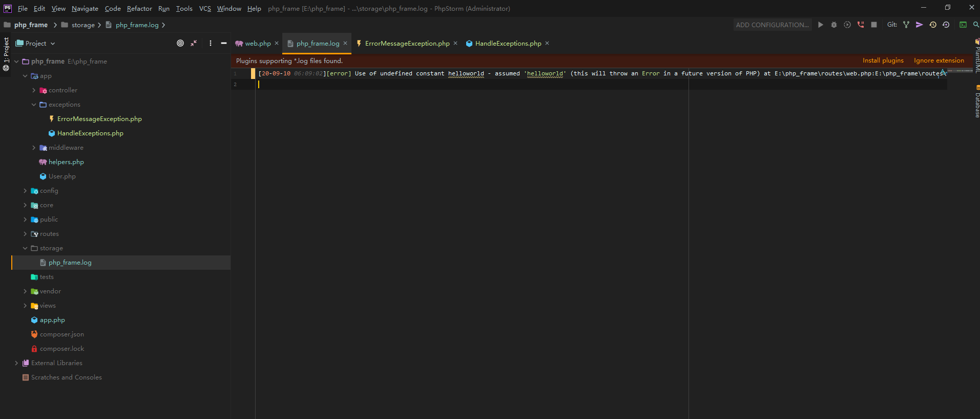Select the tests folder

(47, 277)
